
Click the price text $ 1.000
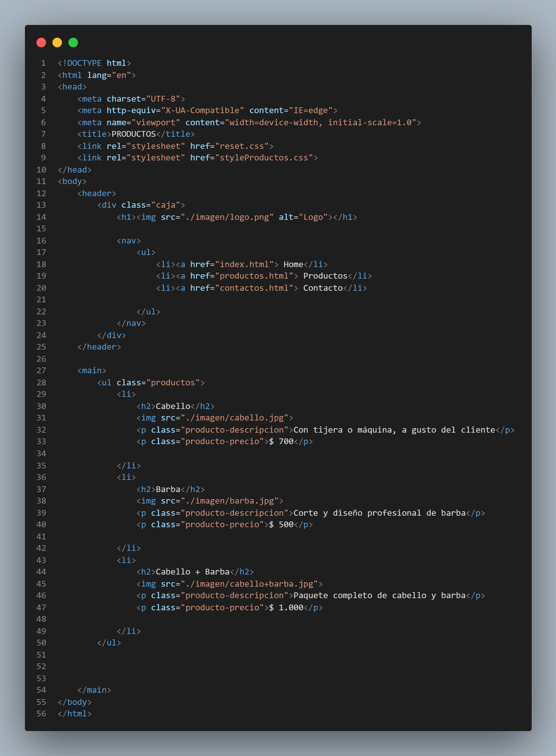[286, 608]
